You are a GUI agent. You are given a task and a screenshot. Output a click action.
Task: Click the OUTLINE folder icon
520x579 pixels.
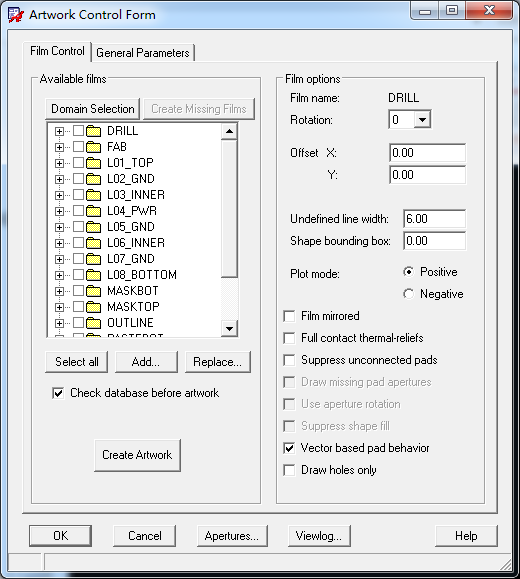click(93, 323)
